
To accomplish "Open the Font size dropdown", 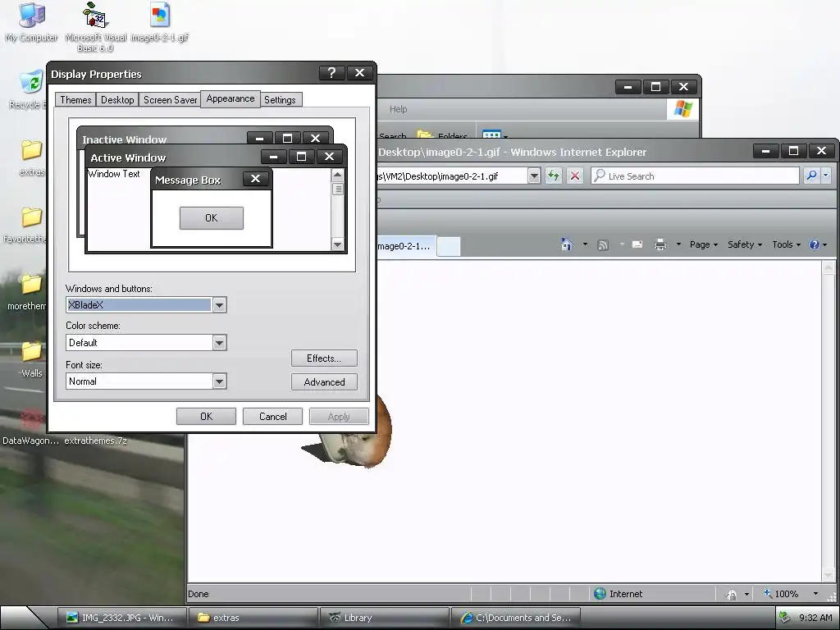I will click(219, 381).
